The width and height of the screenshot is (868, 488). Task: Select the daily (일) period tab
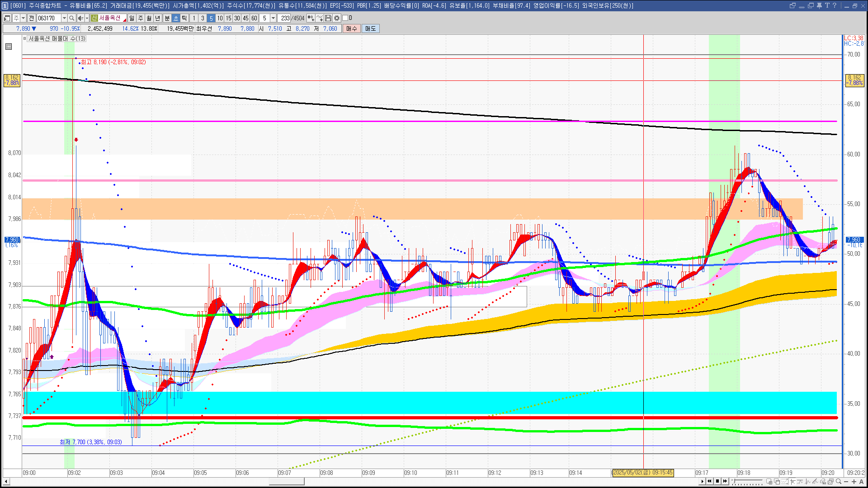[x=132, y=18]
